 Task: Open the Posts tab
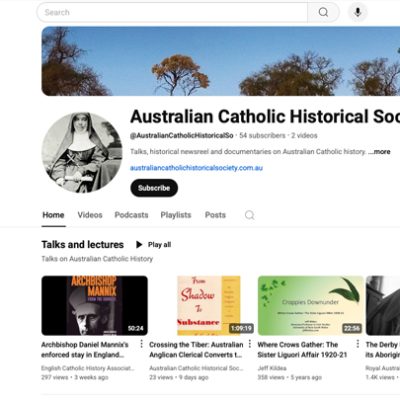tap(215, 215)
